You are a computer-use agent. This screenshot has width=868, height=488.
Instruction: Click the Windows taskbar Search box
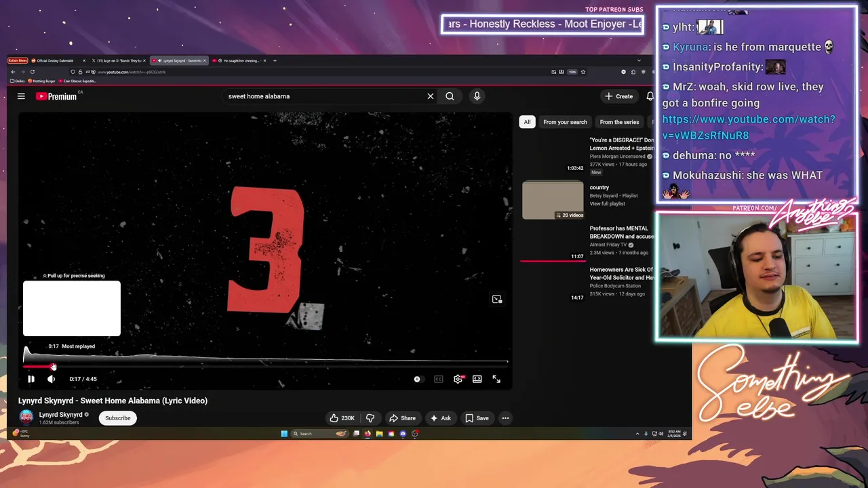pyautogui.click(x=320, y=434)
